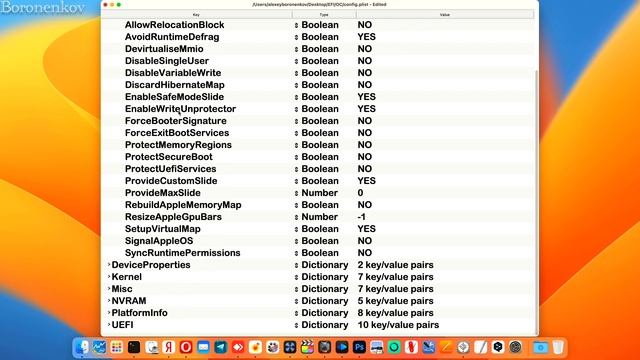The width and height of the screenshot is (640, 360).
Task: Open type selector for ResizeAppleGpuBars
Action: pos(296,217)
